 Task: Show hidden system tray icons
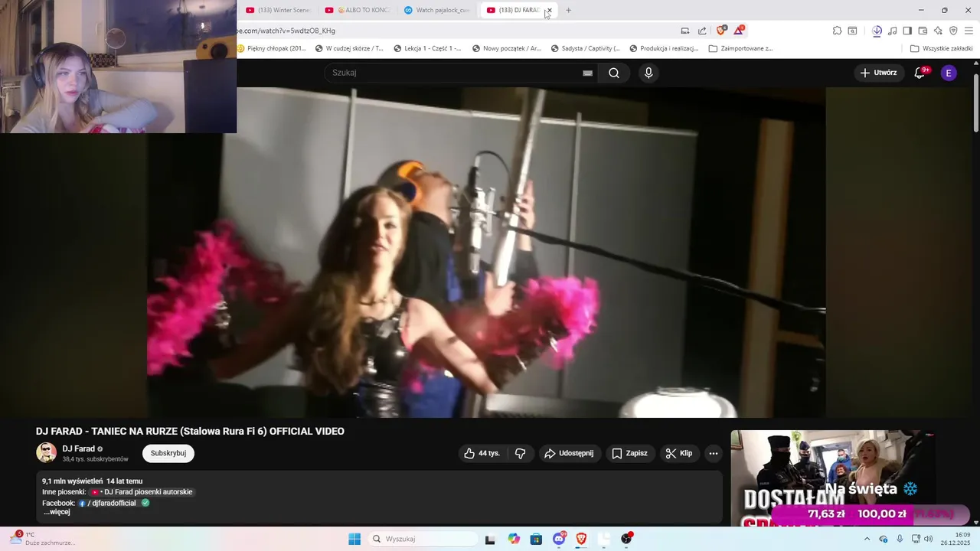click(x=867, y=539)
